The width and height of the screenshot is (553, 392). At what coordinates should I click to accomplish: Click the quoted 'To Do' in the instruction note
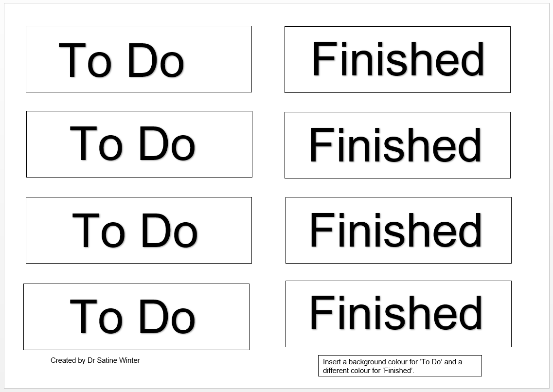[430, 362]
